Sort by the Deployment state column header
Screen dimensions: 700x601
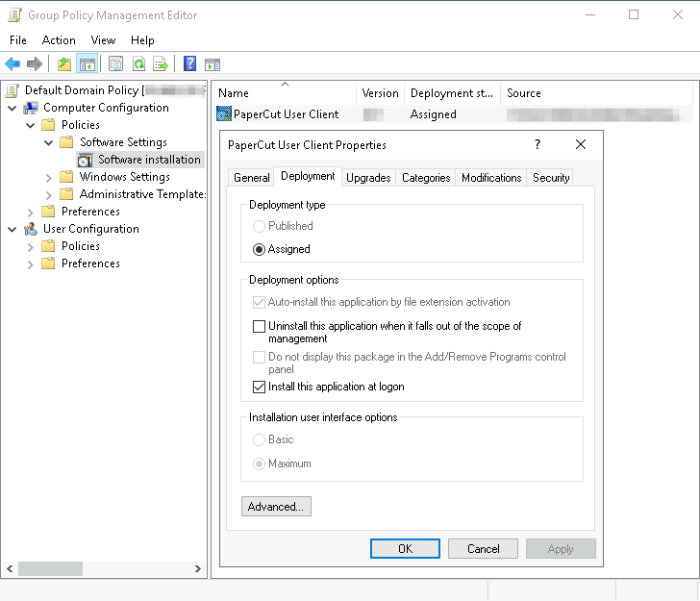click(452, 93)
